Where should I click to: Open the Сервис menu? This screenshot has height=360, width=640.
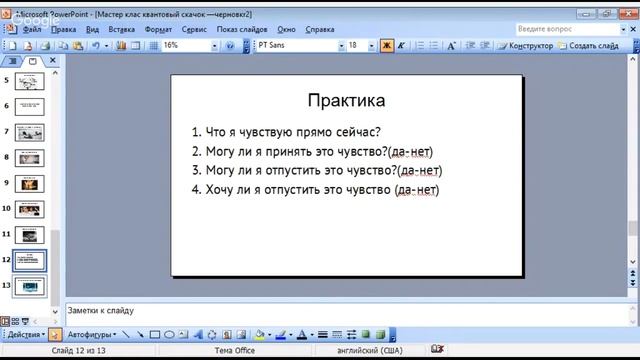point(194,29)
